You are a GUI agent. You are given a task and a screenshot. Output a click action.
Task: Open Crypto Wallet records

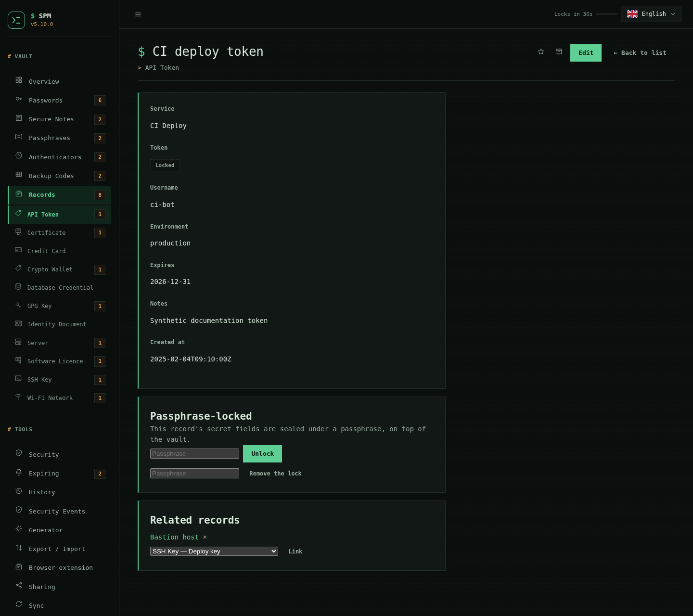(60, 269)
